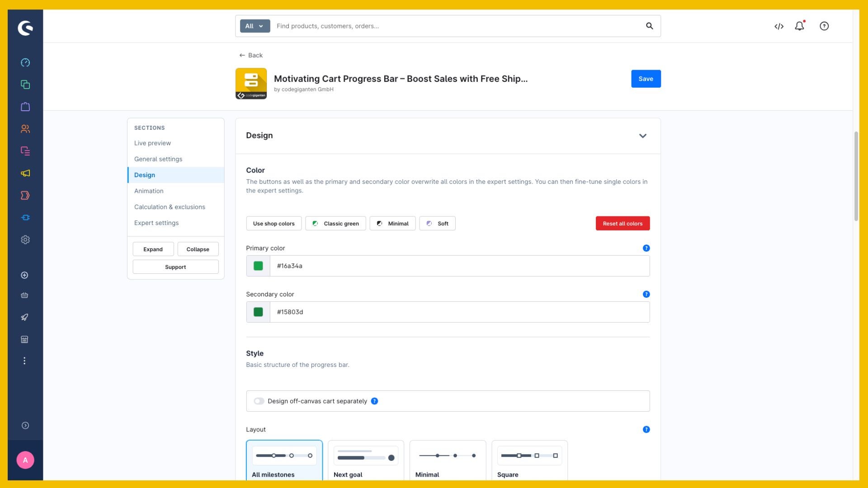Open the Orders bag icon in sidebar

(25, 107)
